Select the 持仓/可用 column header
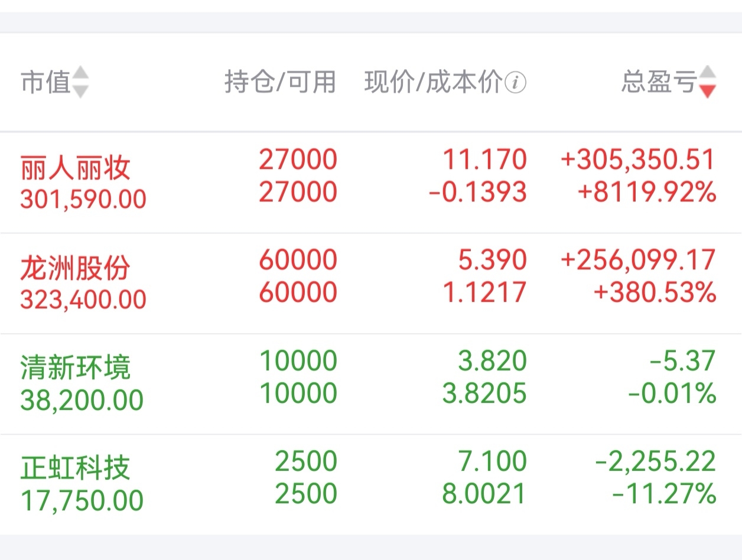Image resolution: width=742 pixels, height=560 pixels. (280, 82)
